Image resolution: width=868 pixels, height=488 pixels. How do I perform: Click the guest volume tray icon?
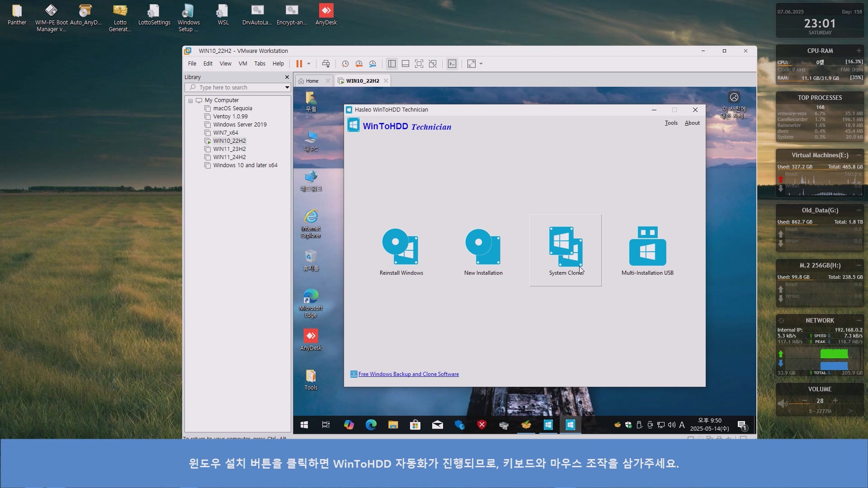tap(671, 425)
